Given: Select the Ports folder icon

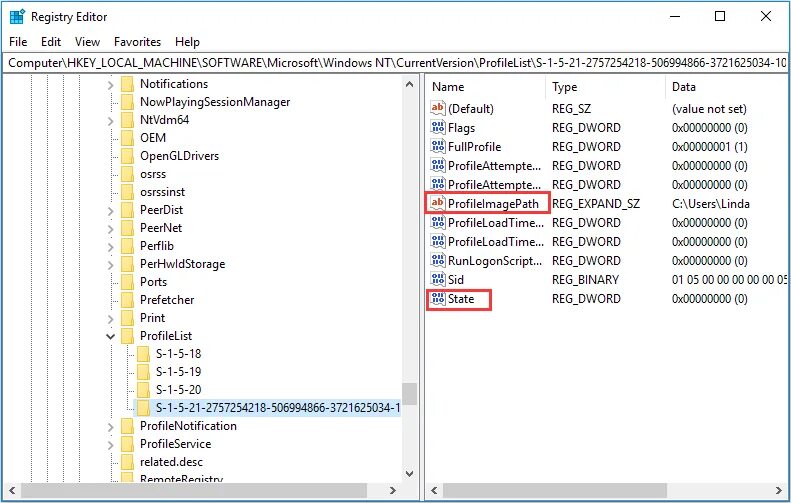Looking at the screenshot, I should (x=128, y=282).
